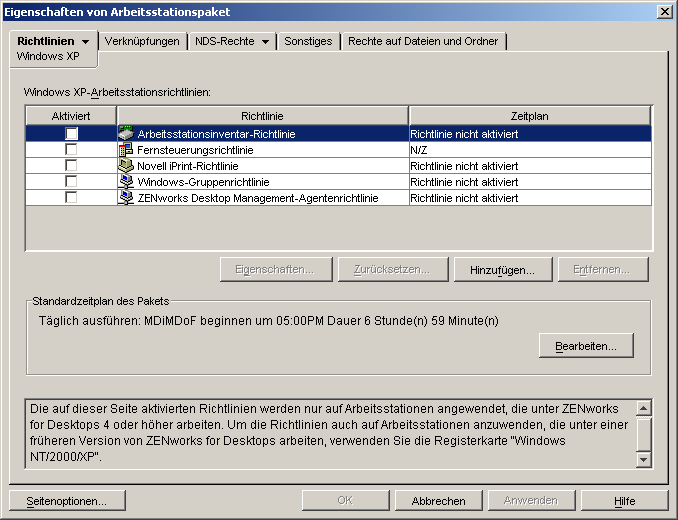
Task: Click the Bearbeiten button for the schedule
Action: coord(586,345)
